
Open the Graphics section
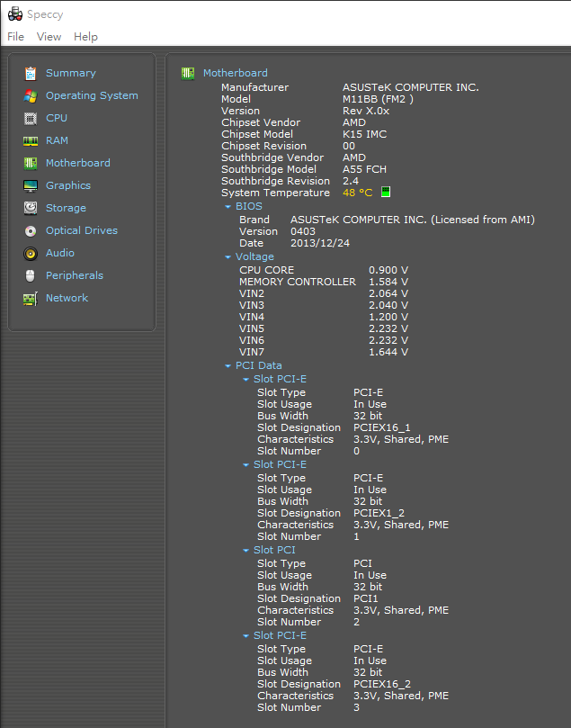(68, 185)
